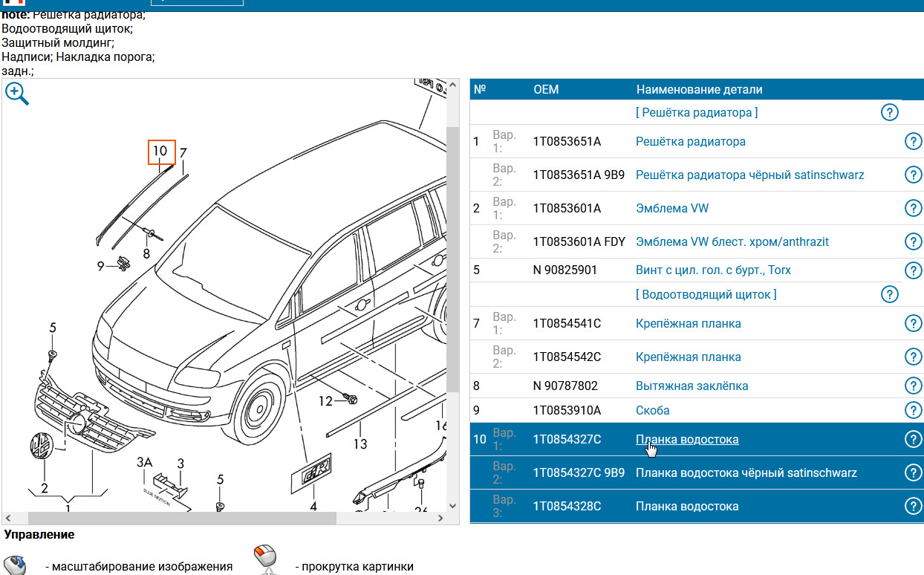
Task: Open the Эмблема VW link
Action: click(x=672, y=208)
